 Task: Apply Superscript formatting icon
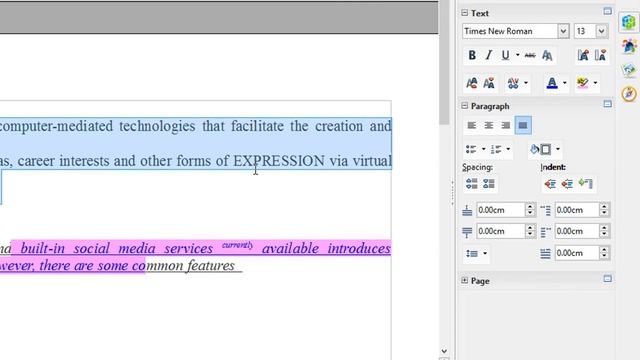pos(472,83)
